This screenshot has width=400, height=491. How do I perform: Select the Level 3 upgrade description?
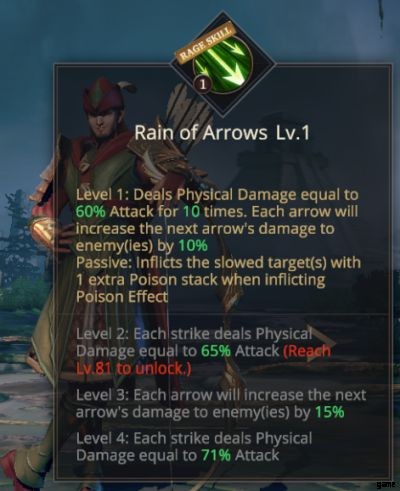[221, 404]
